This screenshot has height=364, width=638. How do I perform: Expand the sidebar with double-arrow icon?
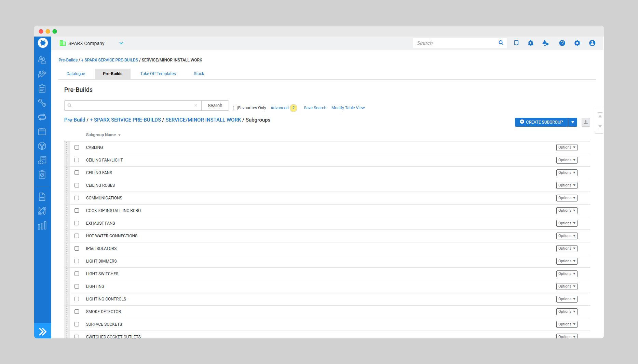(x=43, y=331)
